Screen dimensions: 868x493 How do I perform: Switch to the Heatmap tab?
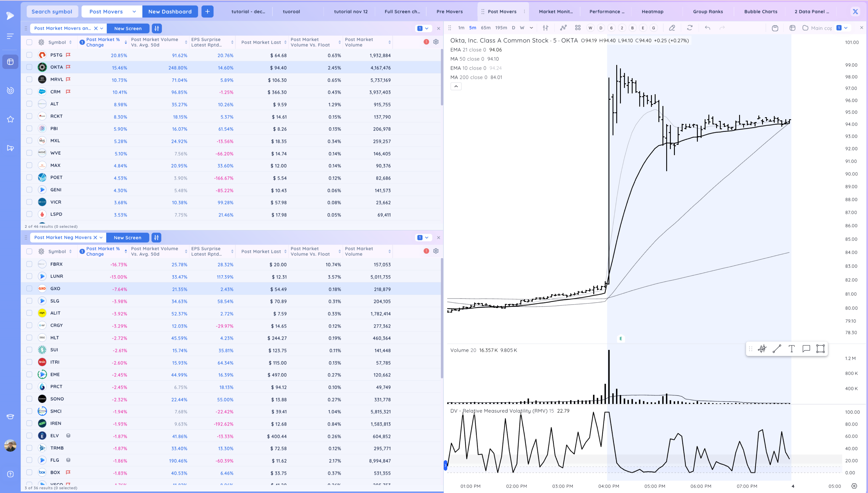pyautogui.click(x=653, y=12)
